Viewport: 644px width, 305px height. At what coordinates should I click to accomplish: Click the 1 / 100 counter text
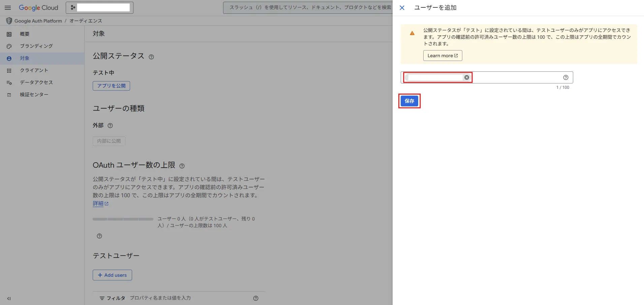click(562, 88)
